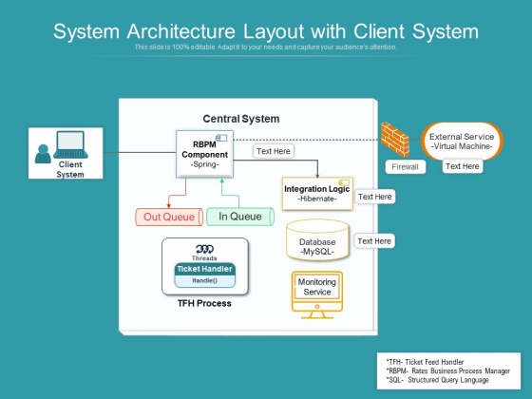Click the Firewall label
Screen dimensions: 532x399
[x=406, y=167]
